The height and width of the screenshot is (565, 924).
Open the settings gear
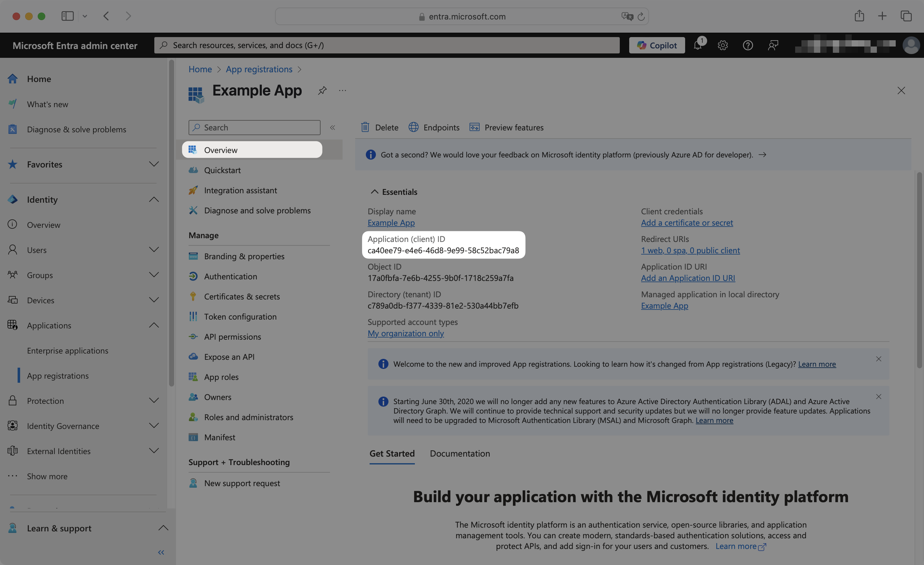tap(723, 45)
